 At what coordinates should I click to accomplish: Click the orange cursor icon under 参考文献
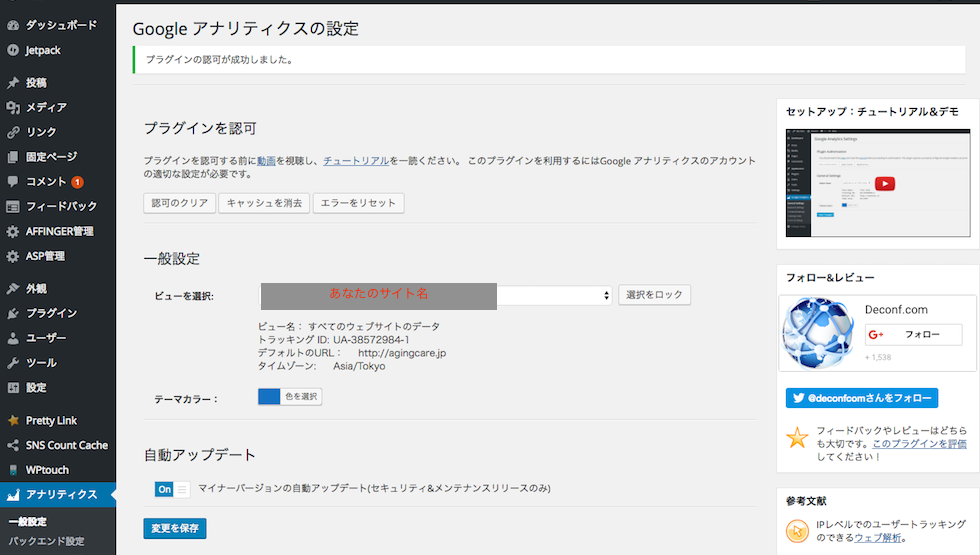(797, 531)
